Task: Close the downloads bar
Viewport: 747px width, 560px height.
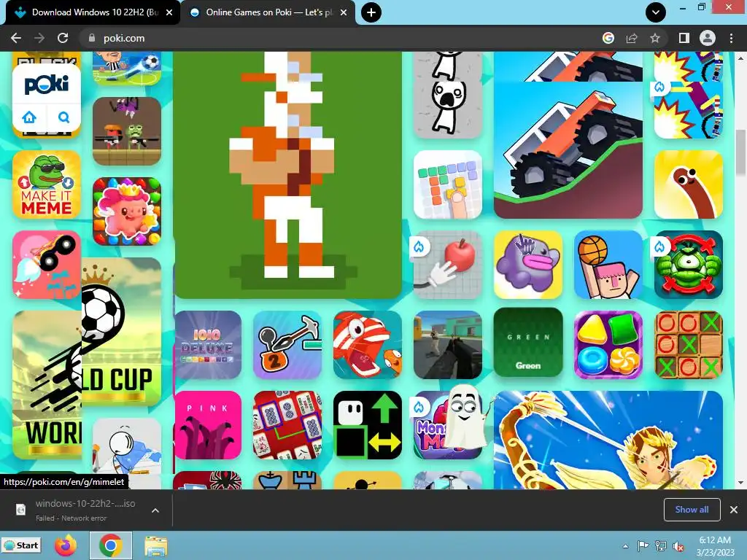Action: [x=734, y=510]
